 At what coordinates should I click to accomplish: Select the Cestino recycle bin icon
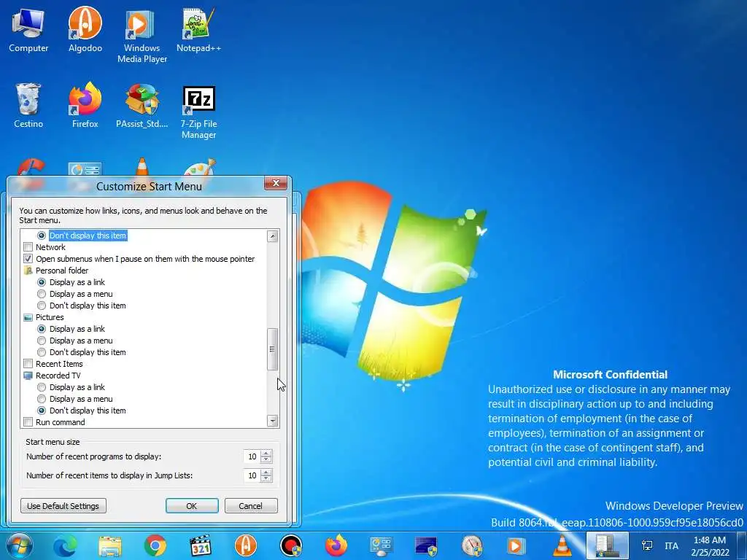[x=28, y=106]
